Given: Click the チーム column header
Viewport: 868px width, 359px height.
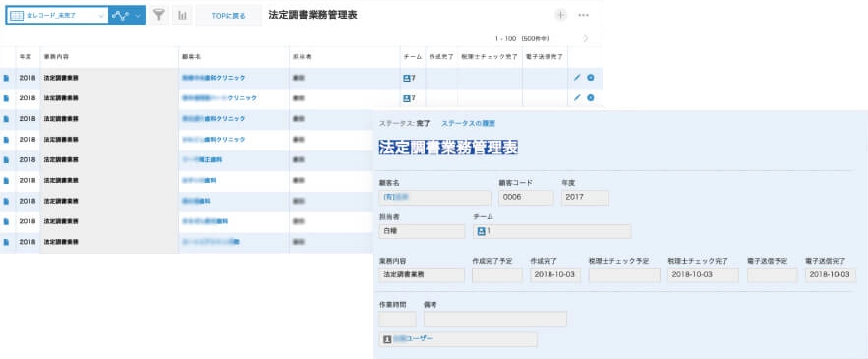Looking at the screenshot, I should click(413, 57).
